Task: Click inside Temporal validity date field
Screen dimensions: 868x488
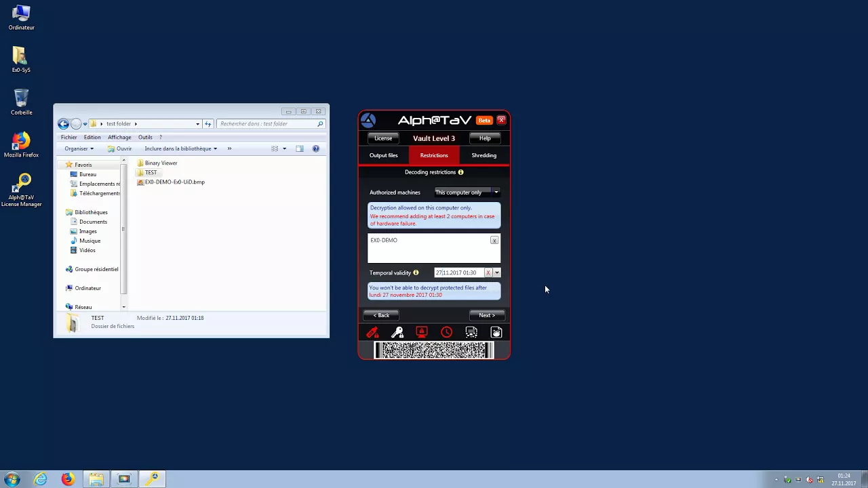Action: tap(459, 272)
